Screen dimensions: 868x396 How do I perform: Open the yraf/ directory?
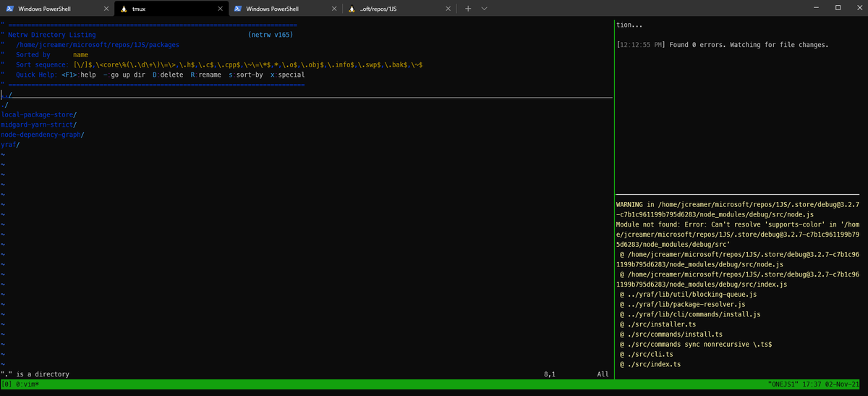(10, 146)
